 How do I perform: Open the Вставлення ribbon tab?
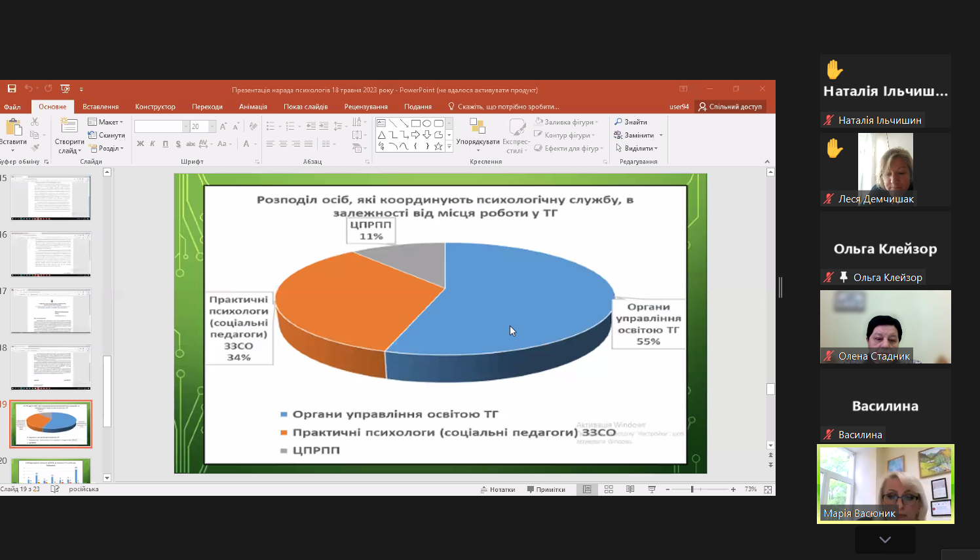tap(100, 107)
